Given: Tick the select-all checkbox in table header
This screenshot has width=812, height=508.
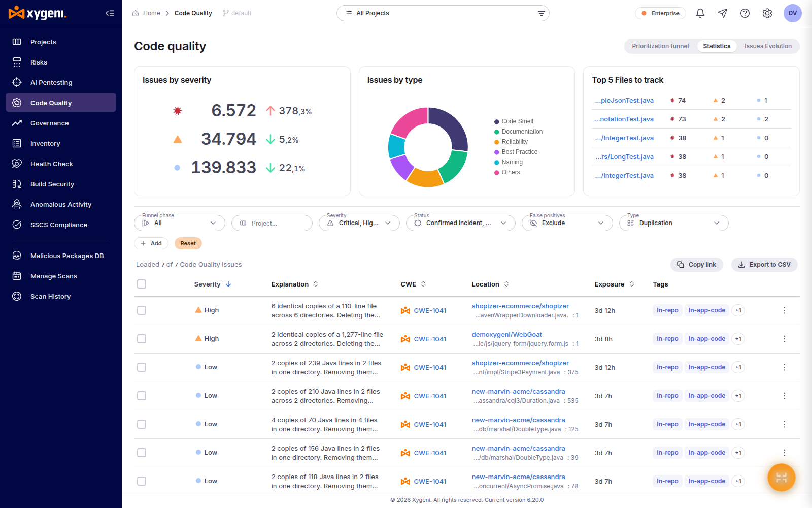Looking at the screenshot, I should (142, 284).
